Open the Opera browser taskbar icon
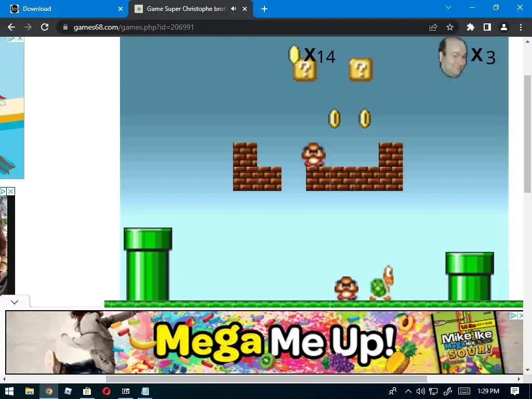This screenshot has width=532, height=399. 106,391
